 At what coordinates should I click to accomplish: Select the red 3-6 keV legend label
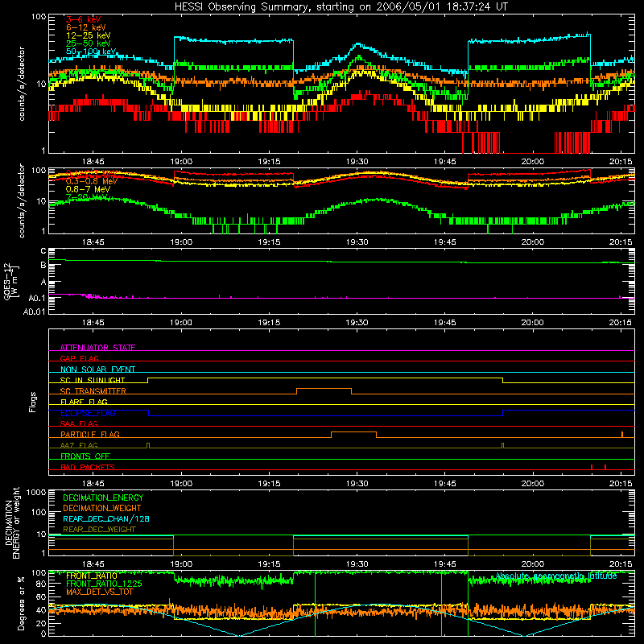83,19
